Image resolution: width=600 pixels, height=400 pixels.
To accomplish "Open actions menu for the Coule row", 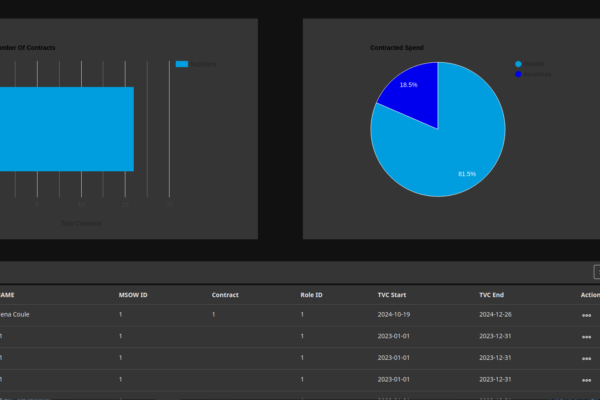I will (587, 315).
